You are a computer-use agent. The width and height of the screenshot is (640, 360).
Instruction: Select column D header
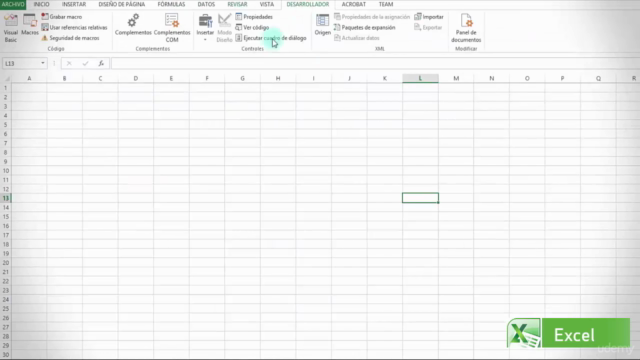coord(136,78)
